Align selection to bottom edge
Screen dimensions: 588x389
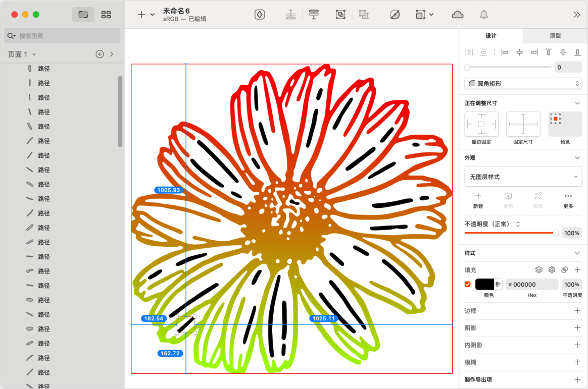coord(577,52)
